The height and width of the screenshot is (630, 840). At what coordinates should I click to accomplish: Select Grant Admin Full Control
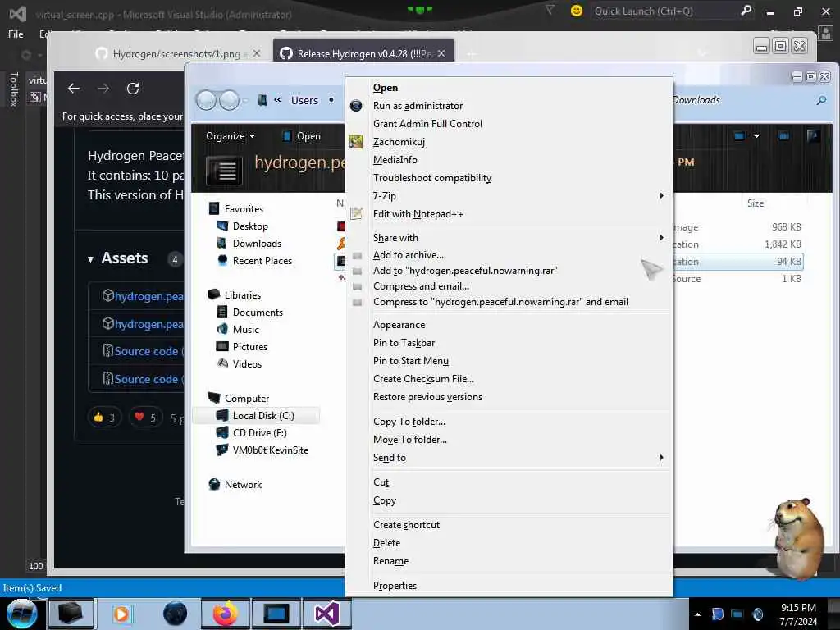[427, 124]
